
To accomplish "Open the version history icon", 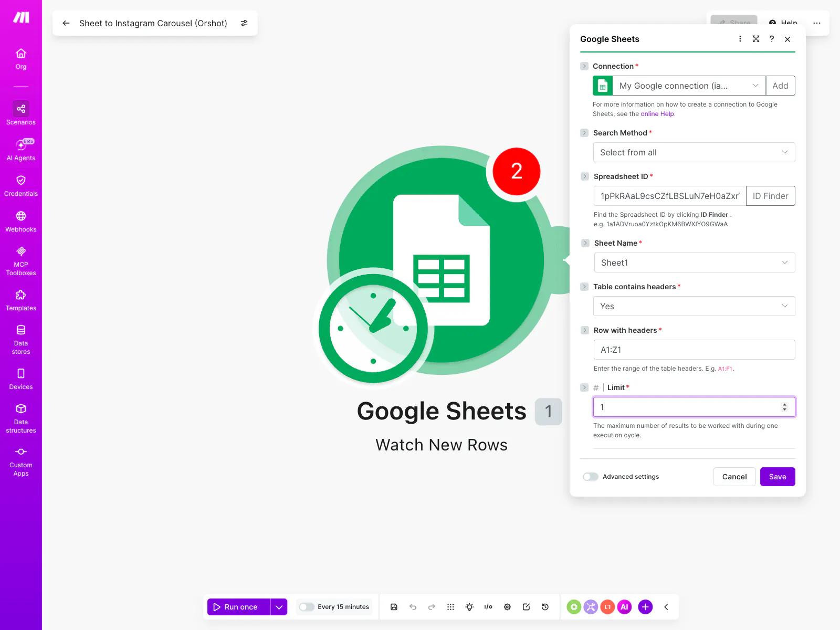I will tap(545, 607).
